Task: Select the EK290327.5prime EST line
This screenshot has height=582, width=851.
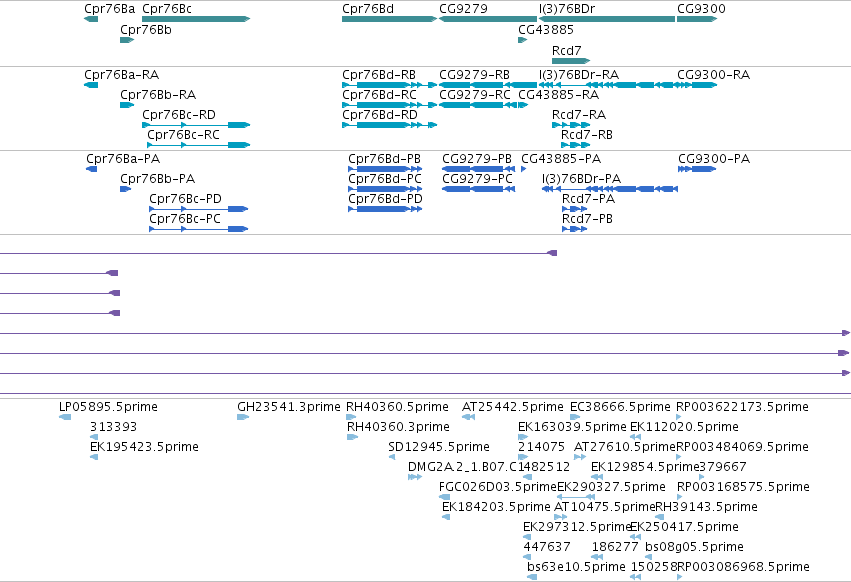Action: (576, 497)
